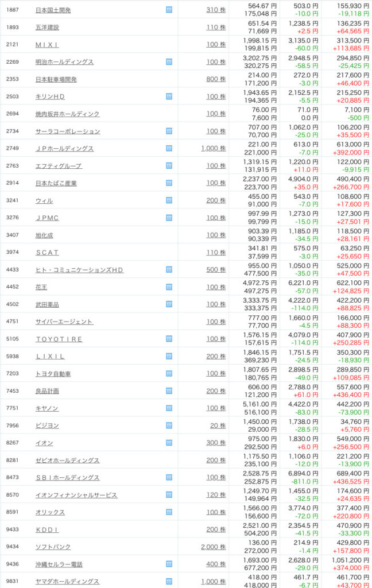The height and width of the screenshot is (588, 372).
Task: Open the blue icon beside キリンHD
Action: (x=169, y=96)
